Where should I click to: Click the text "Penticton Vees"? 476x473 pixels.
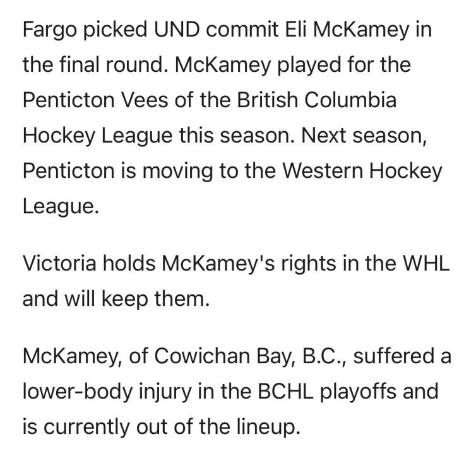95,100
